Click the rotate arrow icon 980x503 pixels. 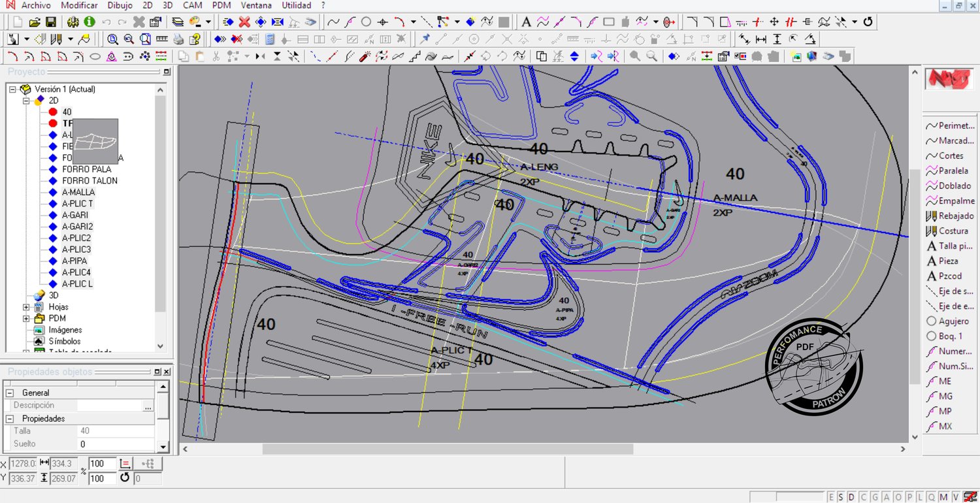tap(868, 22)
